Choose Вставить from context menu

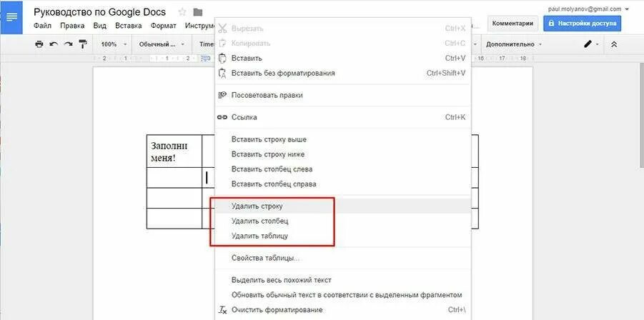click(342, 59)
